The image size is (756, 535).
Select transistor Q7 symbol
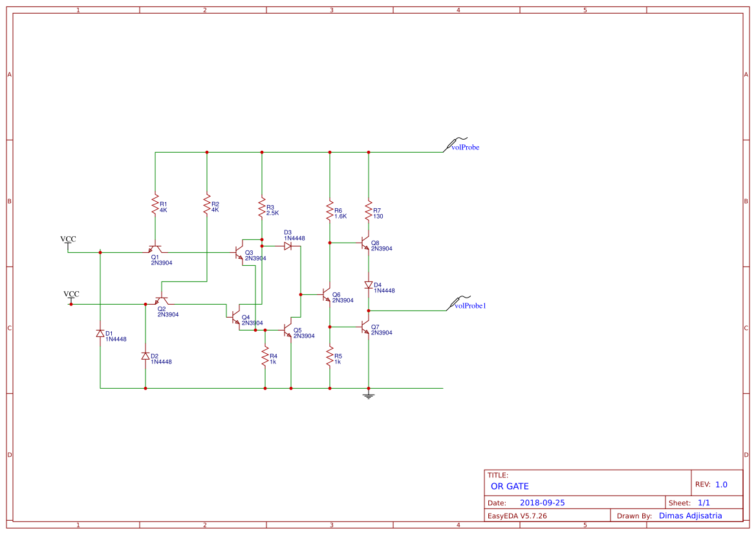[x=365, y=327]
